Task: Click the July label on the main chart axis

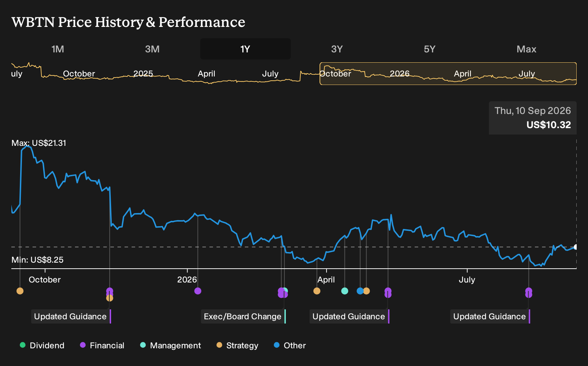Action: [467, 280]
